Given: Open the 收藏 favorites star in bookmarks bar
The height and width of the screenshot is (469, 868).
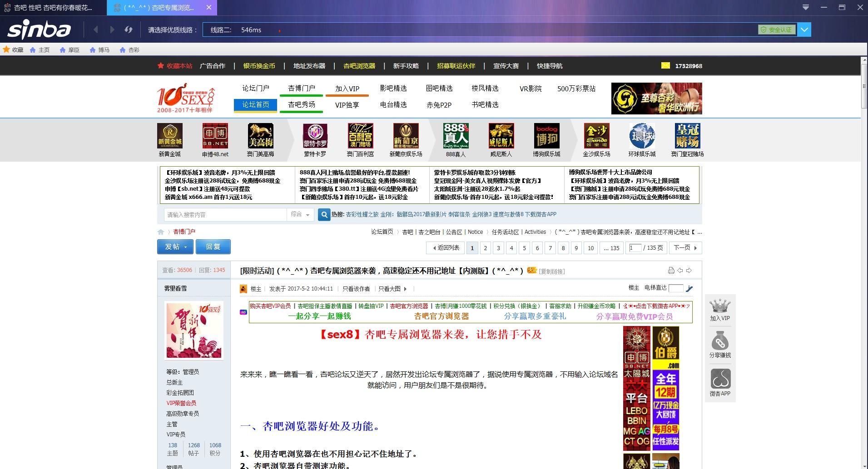Looking at the screenshot, I should click(x=13, y=50).
